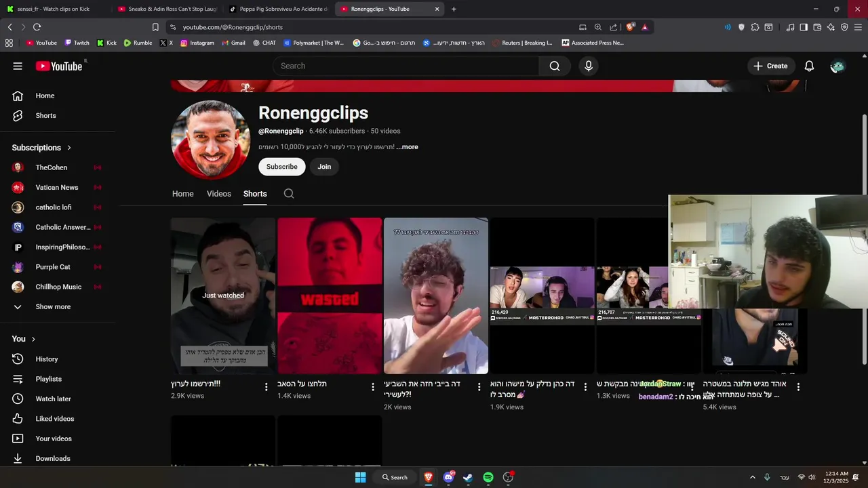Bookmark this page icon
This screenshot has height=488, width=868.
pyautogui.click(x=155, y=27)
